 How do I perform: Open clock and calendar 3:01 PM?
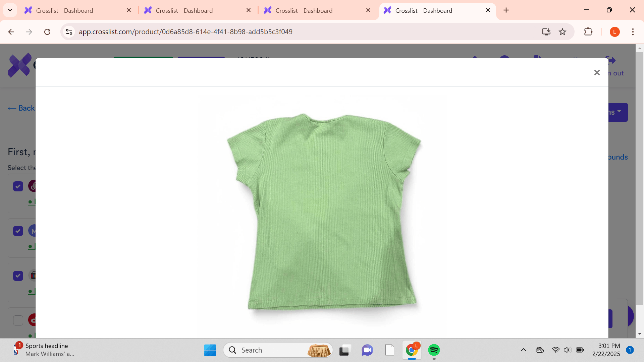pos(606,350)
